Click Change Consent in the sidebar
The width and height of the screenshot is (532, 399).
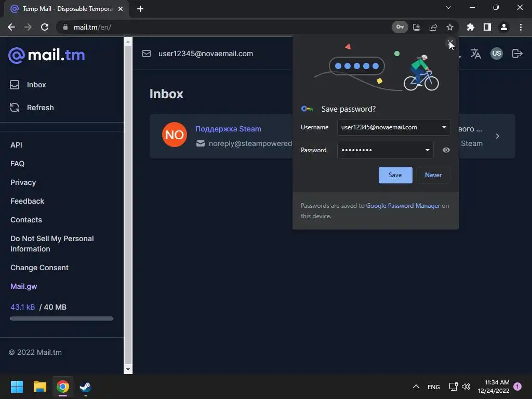[39, 268]
